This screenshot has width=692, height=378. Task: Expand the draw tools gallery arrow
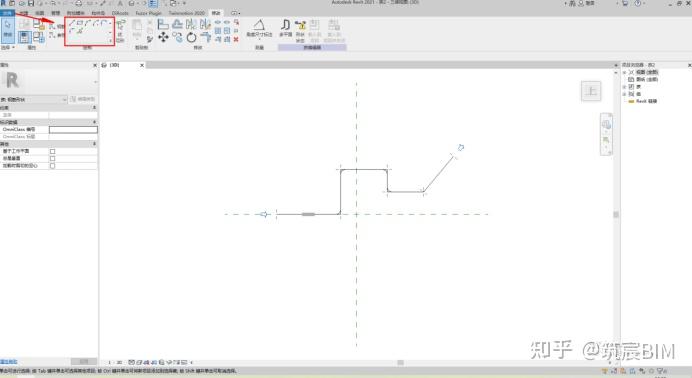(x=110, y=41)
